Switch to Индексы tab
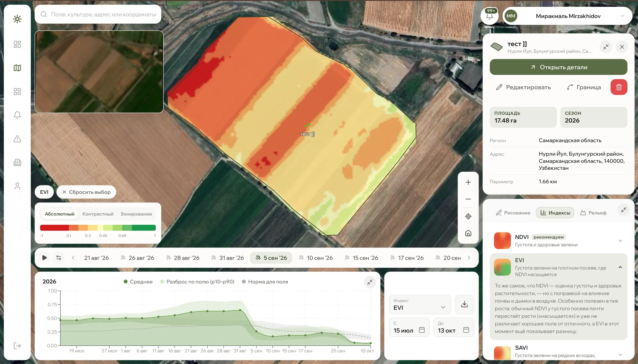638x364 pixels. [555, 213]
